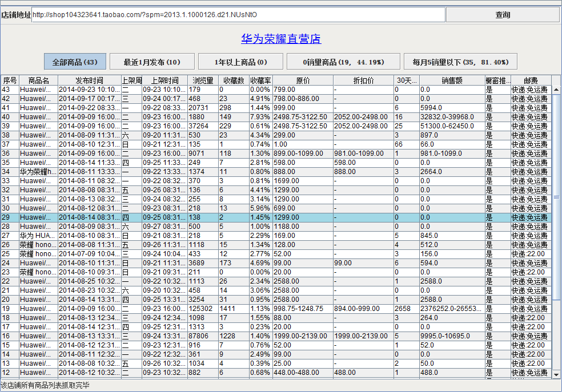Select sales value 2664.0 in row 34

click(452, 172)
